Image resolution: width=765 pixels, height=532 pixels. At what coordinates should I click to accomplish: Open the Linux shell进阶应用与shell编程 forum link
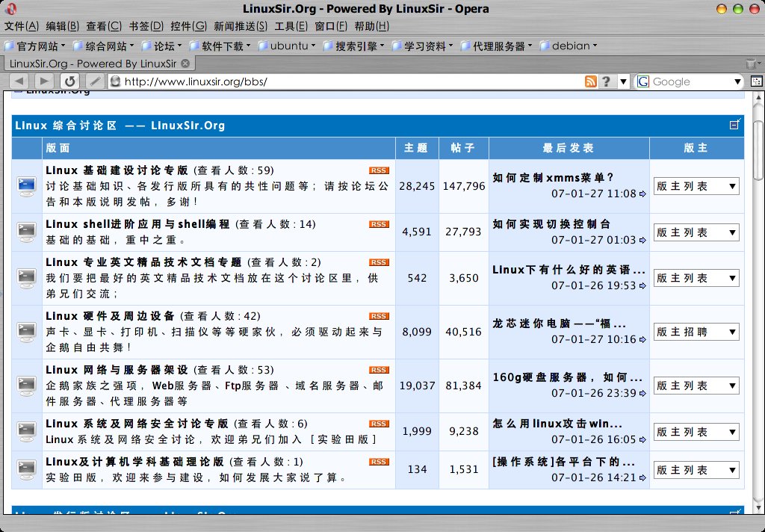(x=137, y=224)
